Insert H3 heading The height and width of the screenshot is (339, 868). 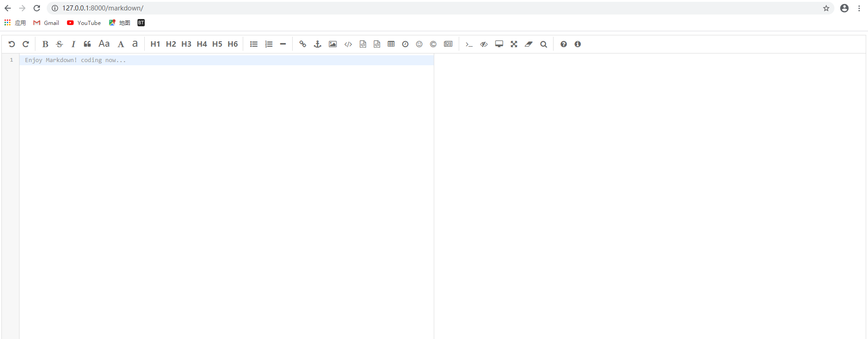tap(186, 44)
